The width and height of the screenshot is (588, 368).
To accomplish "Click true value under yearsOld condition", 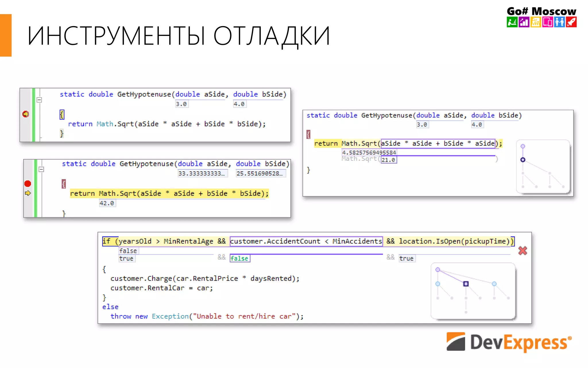I will [127, 258].
